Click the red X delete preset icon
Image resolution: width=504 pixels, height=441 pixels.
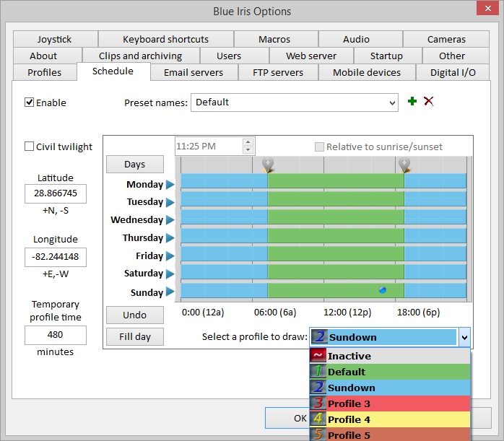[x=429, y=101]
